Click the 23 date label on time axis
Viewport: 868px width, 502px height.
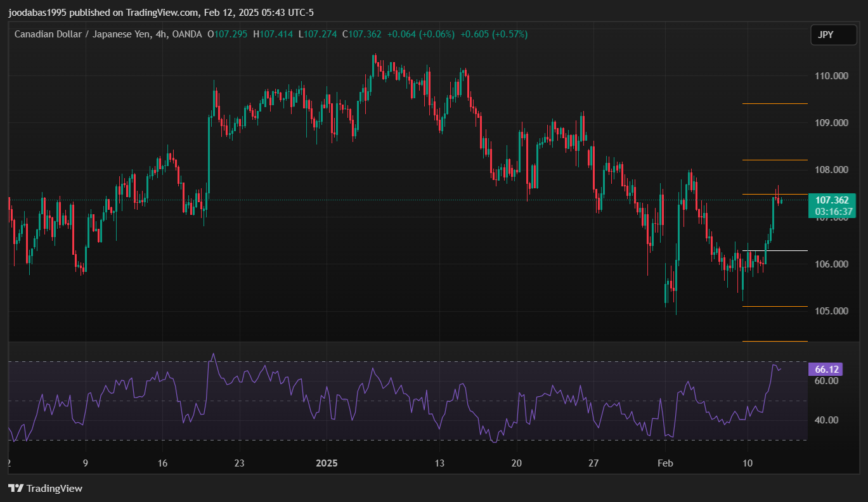pos(239,463)
